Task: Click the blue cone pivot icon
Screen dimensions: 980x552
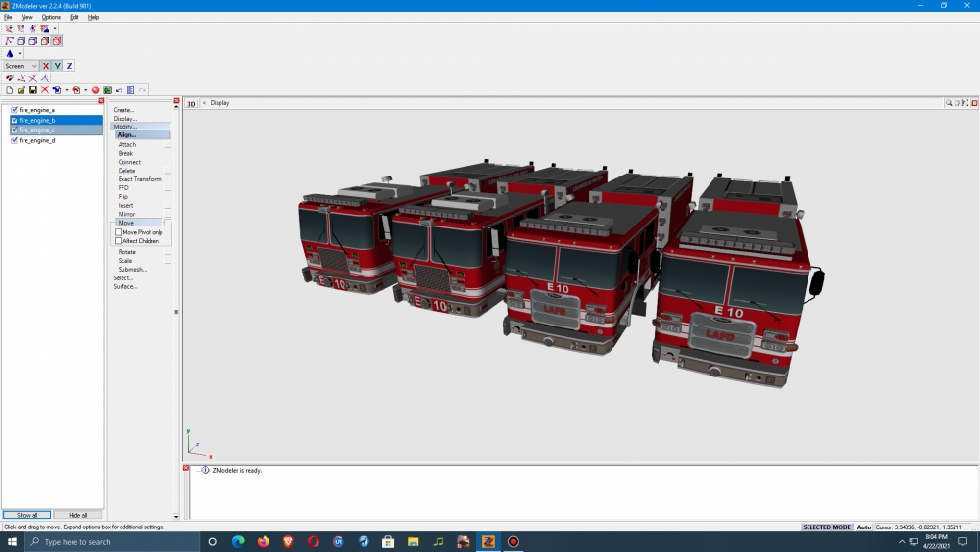Action: (x=10, y=54)
